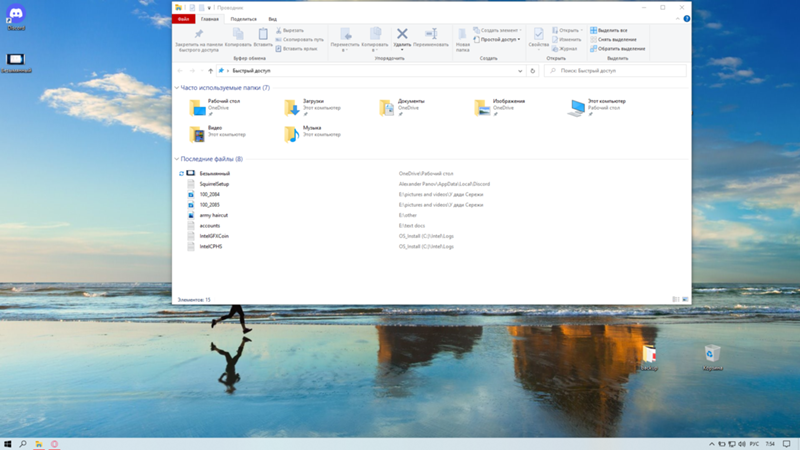Collapse Последние файлы section
Viewport: 800px width, 450px height.
click(x=177, y=159)
